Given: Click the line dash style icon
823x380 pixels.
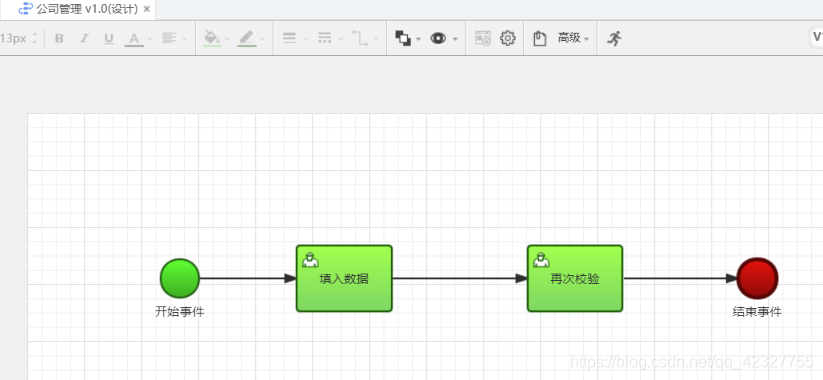Looking at the screenshot, I should pyautogui.click(x=325, y=38).
